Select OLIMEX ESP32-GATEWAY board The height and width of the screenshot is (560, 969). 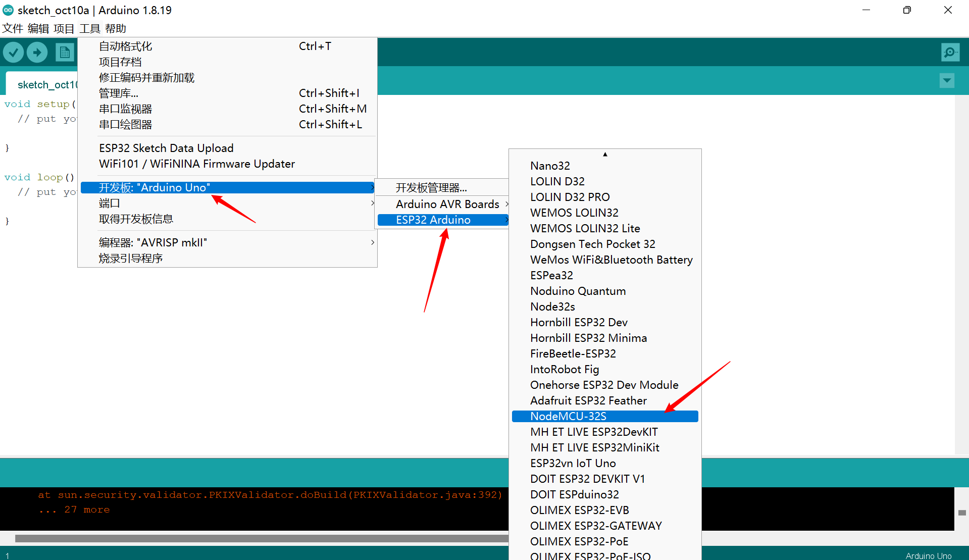605,526
